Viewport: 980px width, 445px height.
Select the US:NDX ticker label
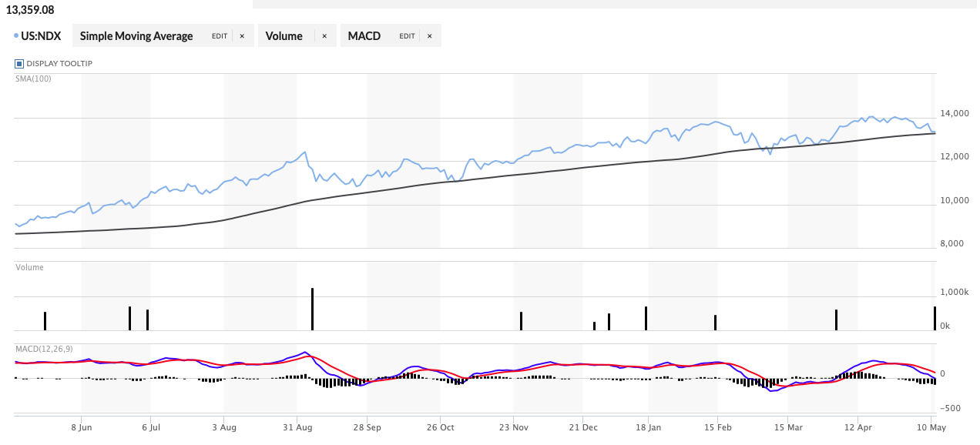[x=41, y=35]
